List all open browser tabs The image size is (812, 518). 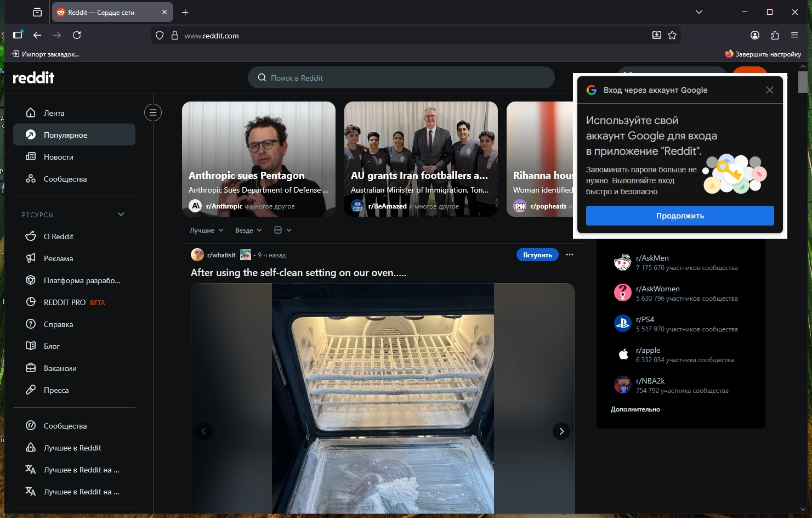tap(699, 12)
